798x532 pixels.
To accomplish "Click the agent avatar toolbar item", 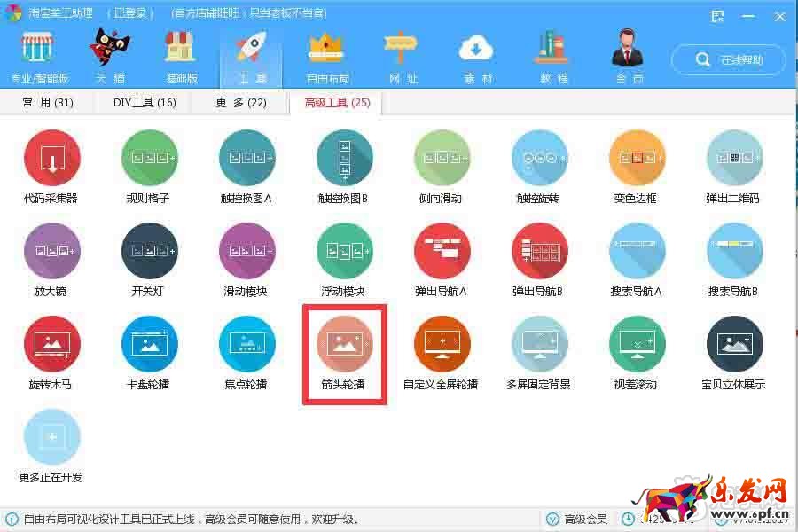I will click(x=629, y=57).
